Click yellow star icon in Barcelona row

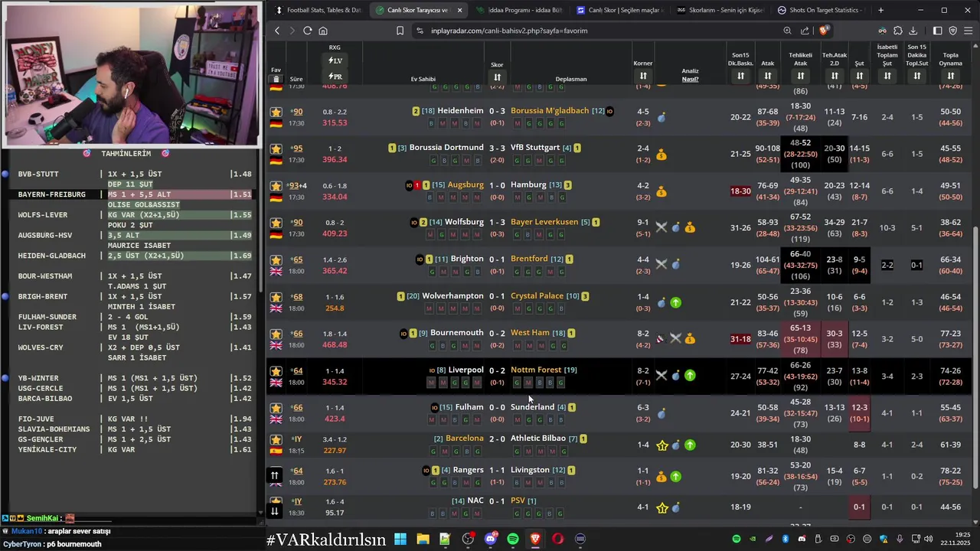pyautogui.click(x=662, y=445)
